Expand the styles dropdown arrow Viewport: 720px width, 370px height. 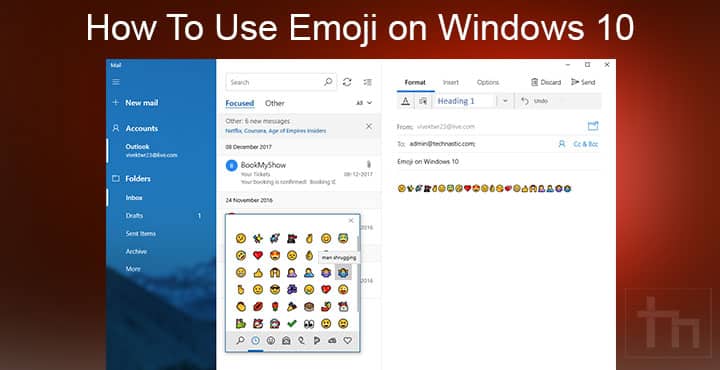pyautogui.click(x=505, y=101)
